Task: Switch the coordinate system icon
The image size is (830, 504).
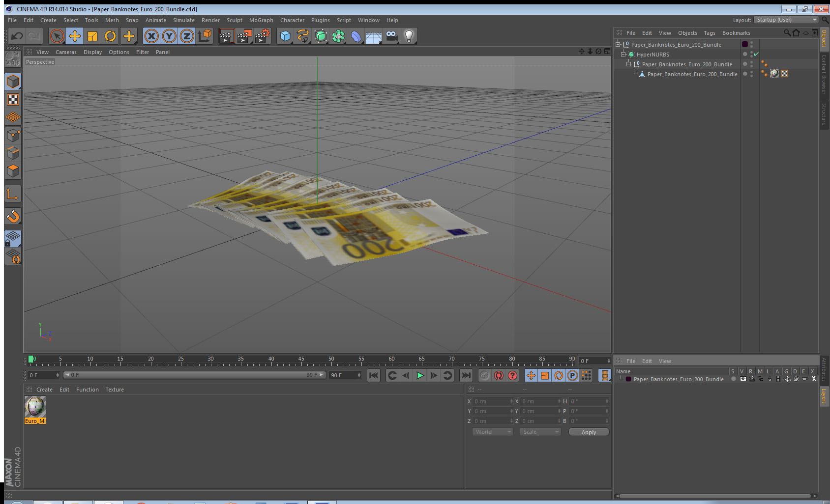Action: 205,36
